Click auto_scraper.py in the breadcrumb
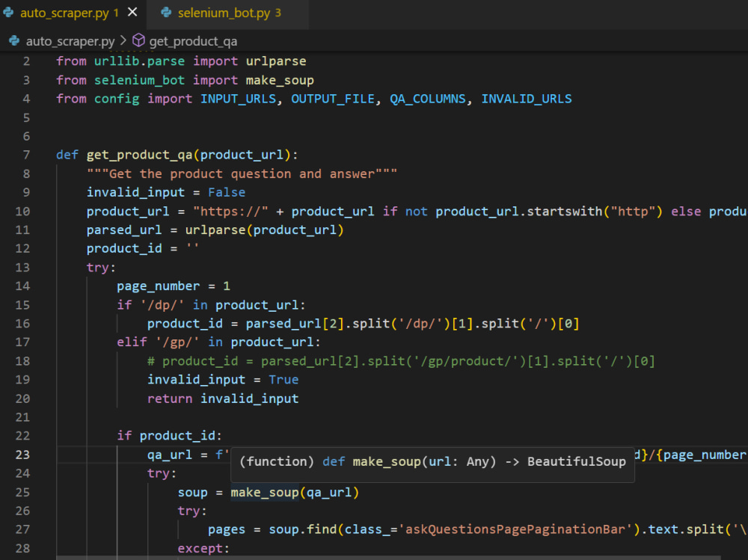This screenshot has height=560, width=748. pyautogui.click(x=70, y=42)
